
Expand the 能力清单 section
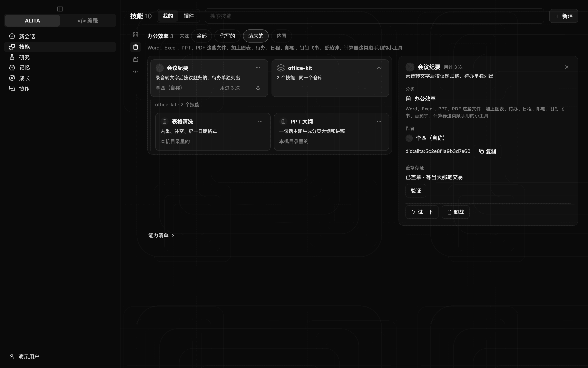coord(161,235)
